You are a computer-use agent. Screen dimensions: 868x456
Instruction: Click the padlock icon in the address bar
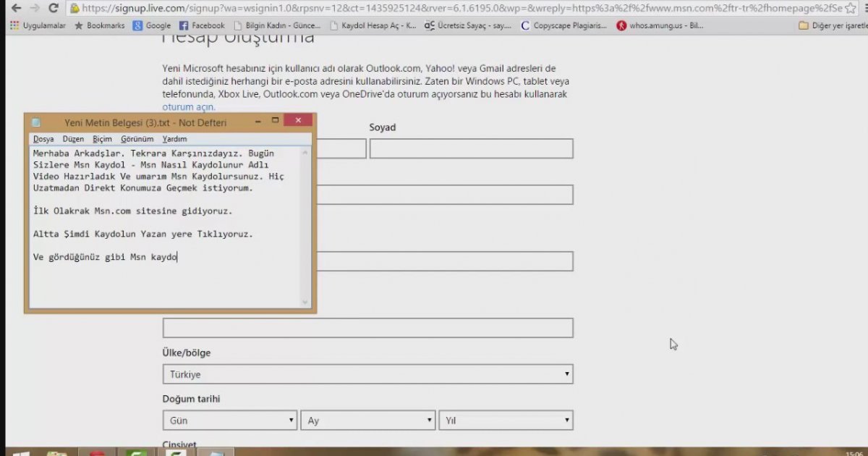[75, 9]
